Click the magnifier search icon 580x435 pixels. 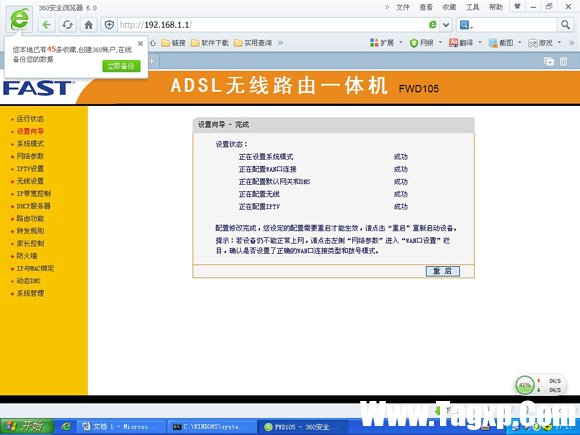pyautogui.click(x=565, y=25)
